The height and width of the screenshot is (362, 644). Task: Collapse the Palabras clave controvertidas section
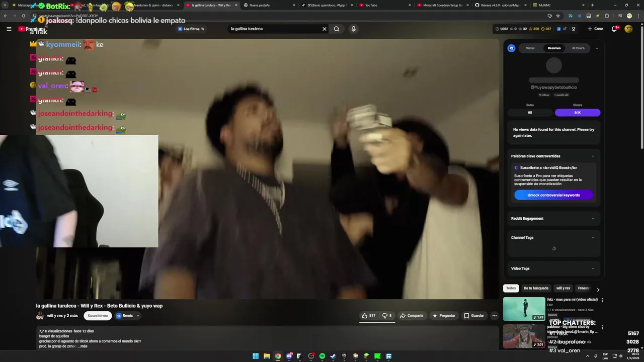593,156
